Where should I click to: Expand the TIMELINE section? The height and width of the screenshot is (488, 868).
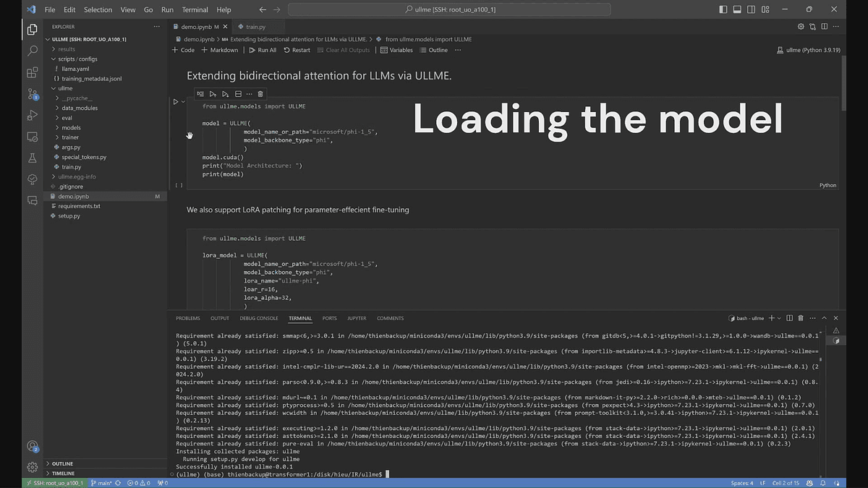pos(63,474)
